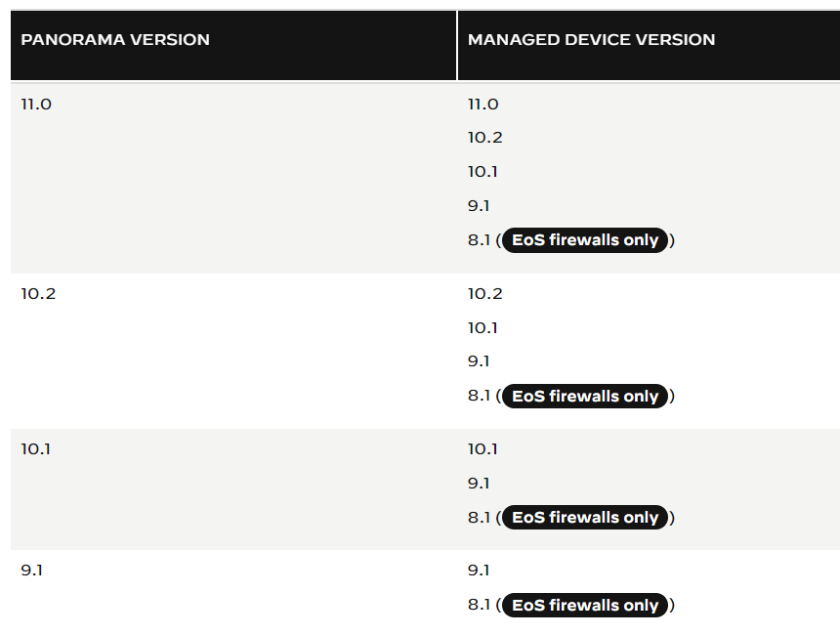Click the PANORAMA VERSION column header
This screenshot has width=840, height=635.
point(115,40)
